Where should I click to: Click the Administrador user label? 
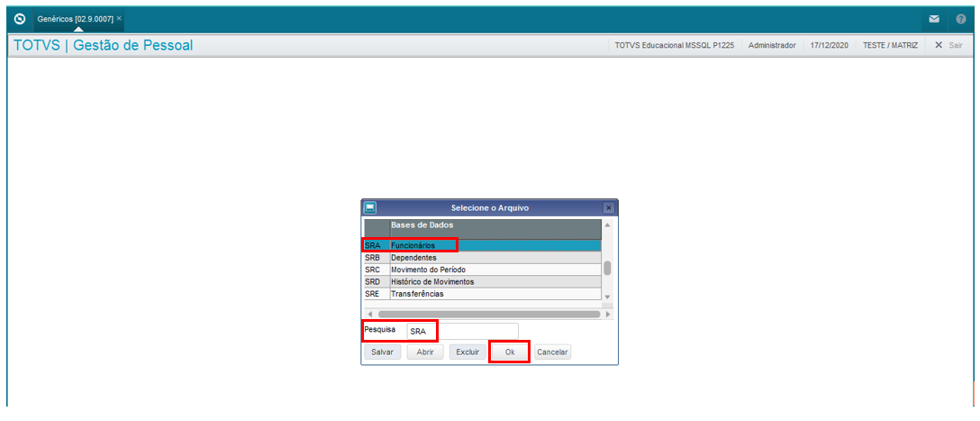(772, 46)
